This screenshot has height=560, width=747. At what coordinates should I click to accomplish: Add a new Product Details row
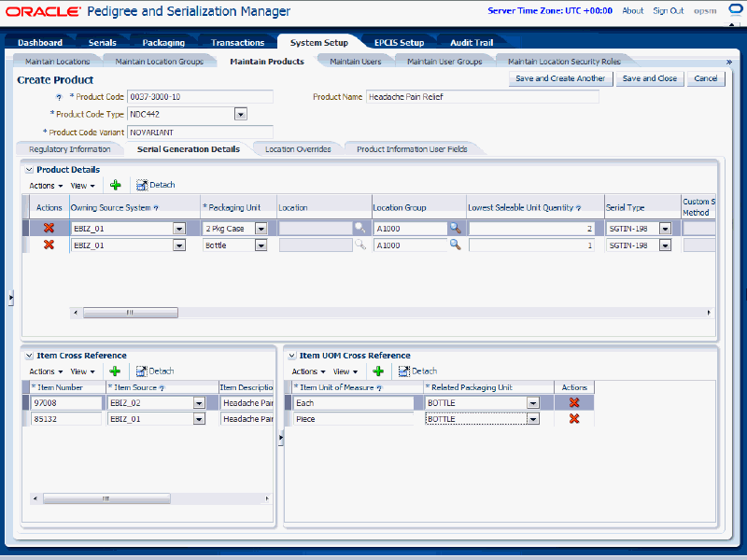point(115,185)
